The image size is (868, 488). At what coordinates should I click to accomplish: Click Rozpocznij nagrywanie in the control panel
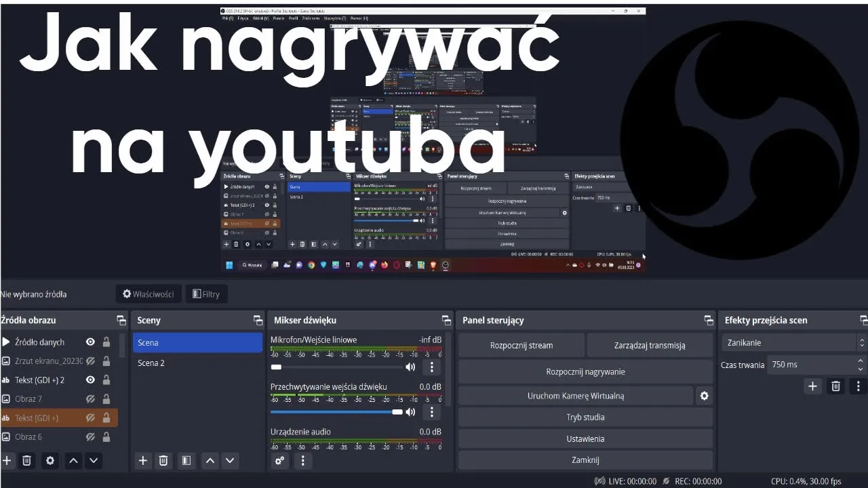pos(585,371)
